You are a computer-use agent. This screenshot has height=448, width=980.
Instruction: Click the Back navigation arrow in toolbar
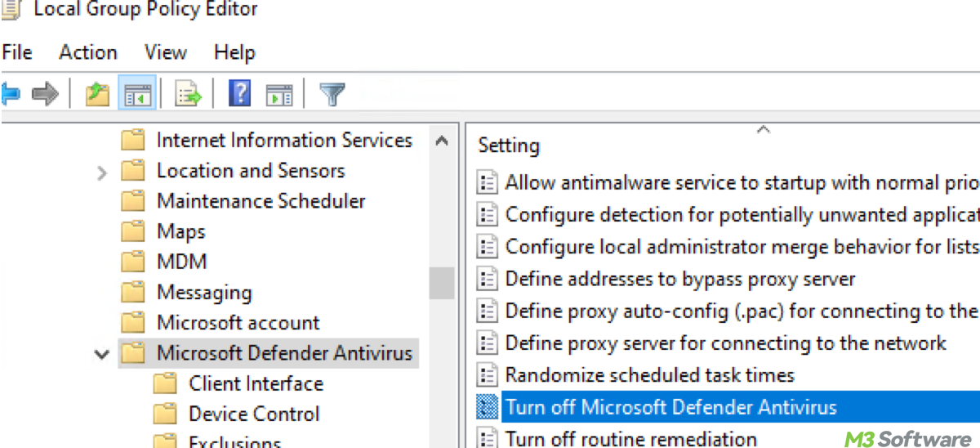(x=10, y=94)
